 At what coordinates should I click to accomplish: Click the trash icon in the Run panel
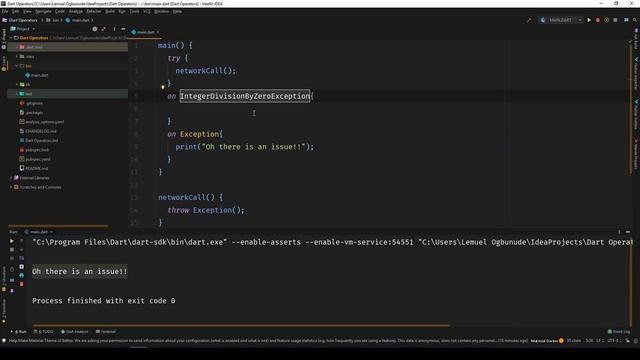[22, 284]
